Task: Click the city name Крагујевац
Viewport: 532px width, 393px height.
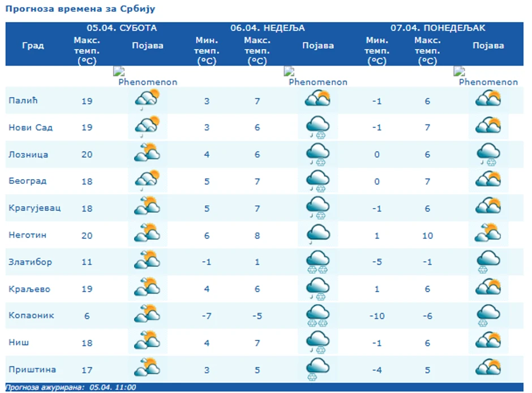Action: tap(35, 208)
